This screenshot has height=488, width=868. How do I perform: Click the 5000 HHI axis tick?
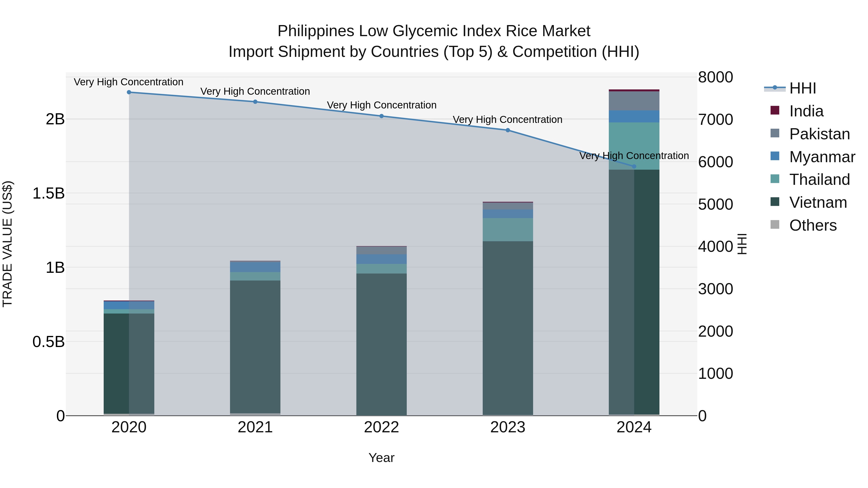[x=715, y=204]
